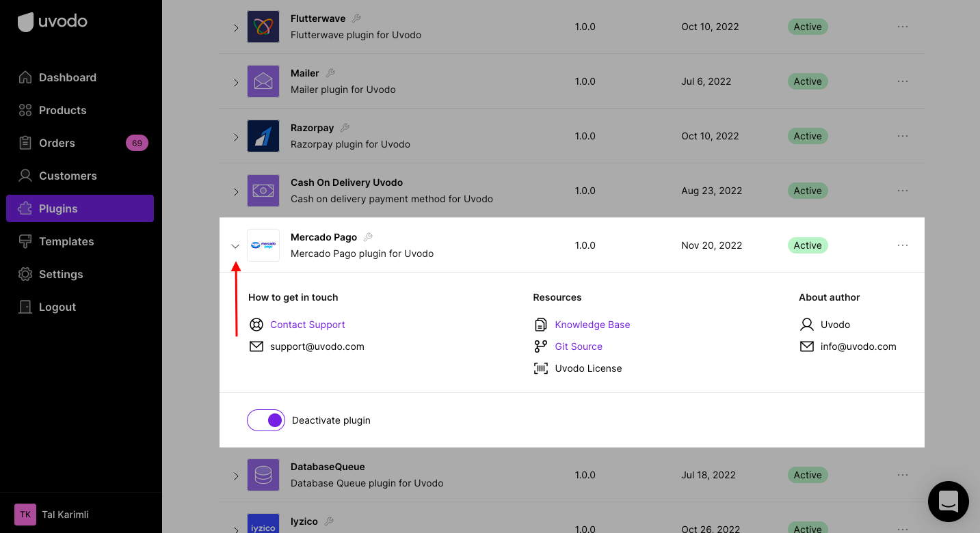Screen dimensions: 980x533
Task: Click the Cash On Delivery Uvodo title
Action: (x=347, y=182)
